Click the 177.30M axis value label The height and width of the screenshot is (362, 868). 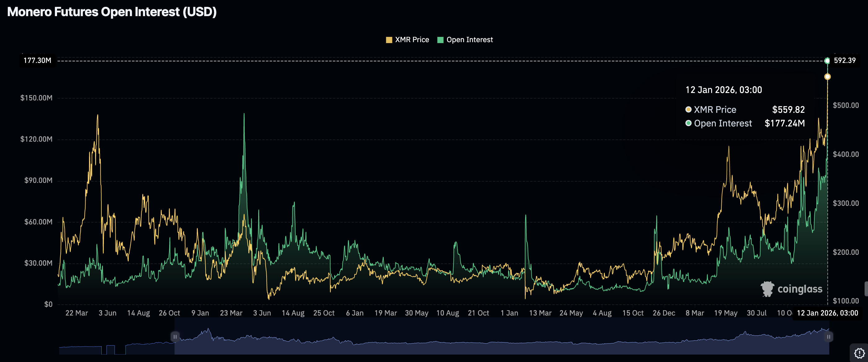(x=38, y=61)
